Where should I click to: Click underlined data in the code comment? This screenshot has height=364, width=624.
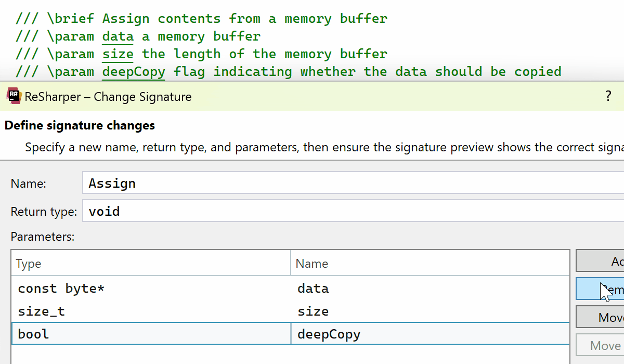pos(118,36)
